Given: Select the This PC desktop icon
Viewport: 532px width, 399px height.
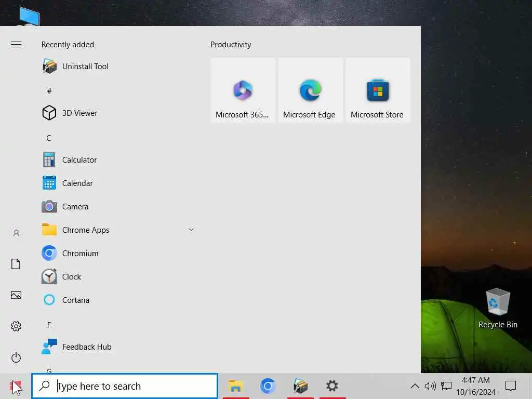Looking at the screenshot, I should coord(29,16).
